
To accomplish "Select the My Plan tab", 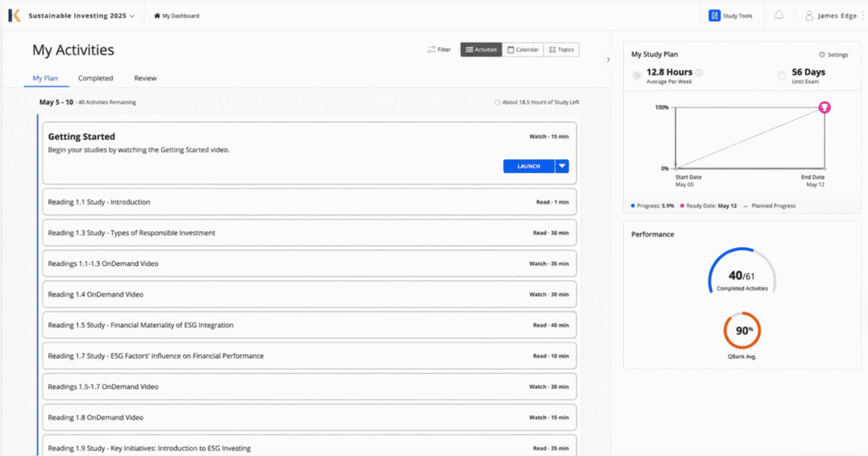I will [45, 78].
